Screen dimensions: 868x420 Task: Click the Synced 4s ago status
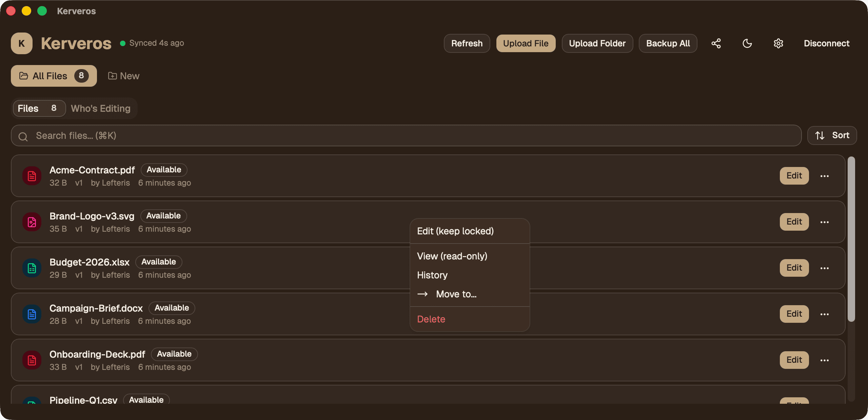[x=152, y=43]
